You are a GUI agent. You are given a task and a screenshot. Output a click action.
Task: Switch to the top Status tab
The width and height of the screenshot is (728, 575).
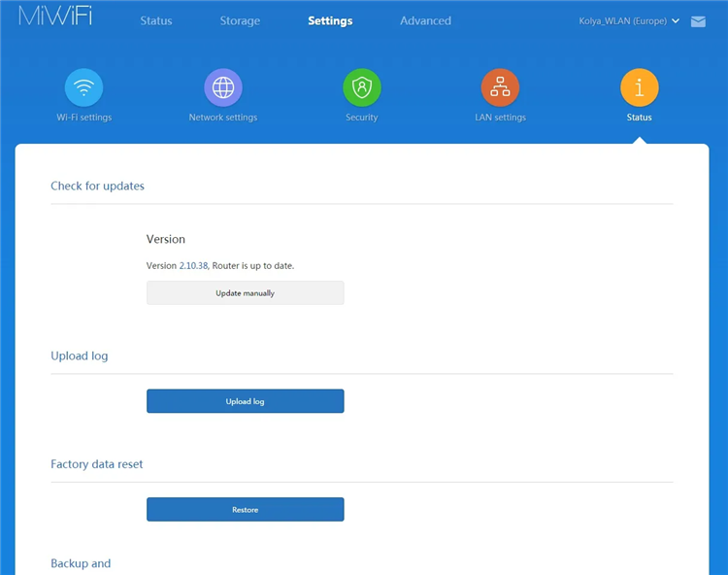(x=156, y=21)
